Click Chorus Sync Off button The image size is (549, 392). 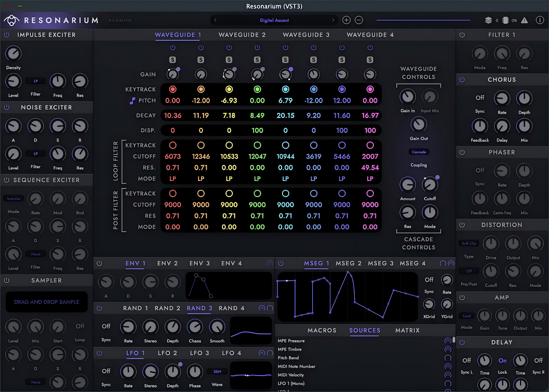480,98
